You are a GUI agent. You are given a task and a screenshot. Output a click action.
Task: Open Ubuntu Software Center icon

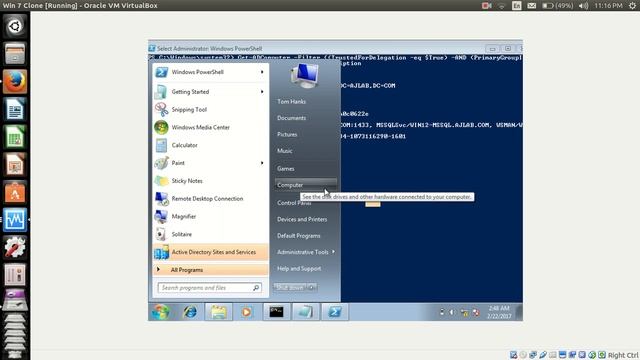pos(15,192)
